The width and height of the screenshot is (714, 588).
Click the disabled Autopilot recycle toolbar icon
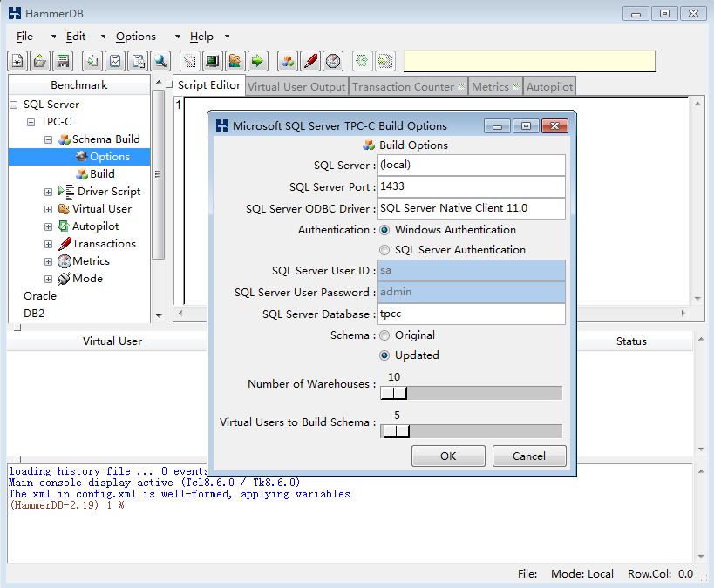point(362,60)
